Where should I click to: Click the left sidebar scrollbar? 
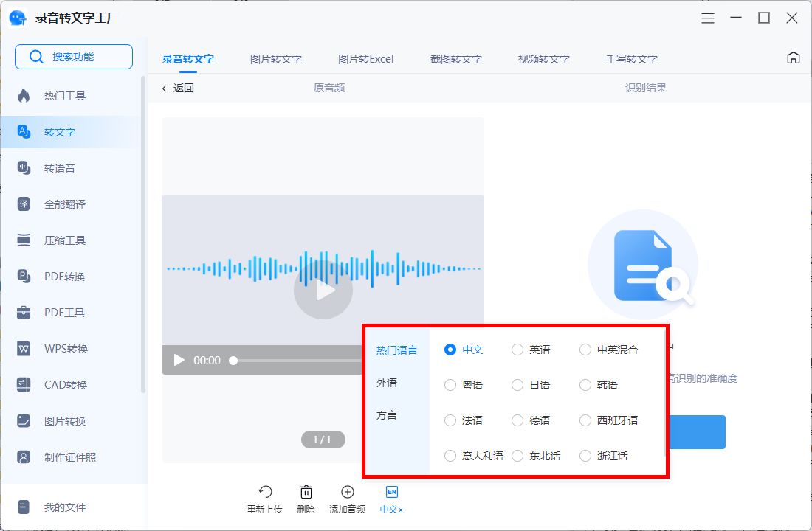[143, 235]
